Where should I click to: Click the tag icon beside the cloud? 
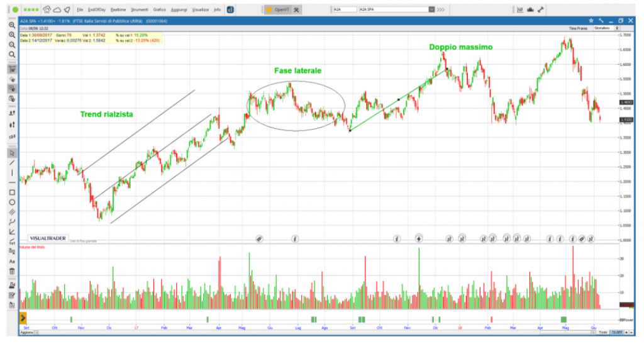67,10
